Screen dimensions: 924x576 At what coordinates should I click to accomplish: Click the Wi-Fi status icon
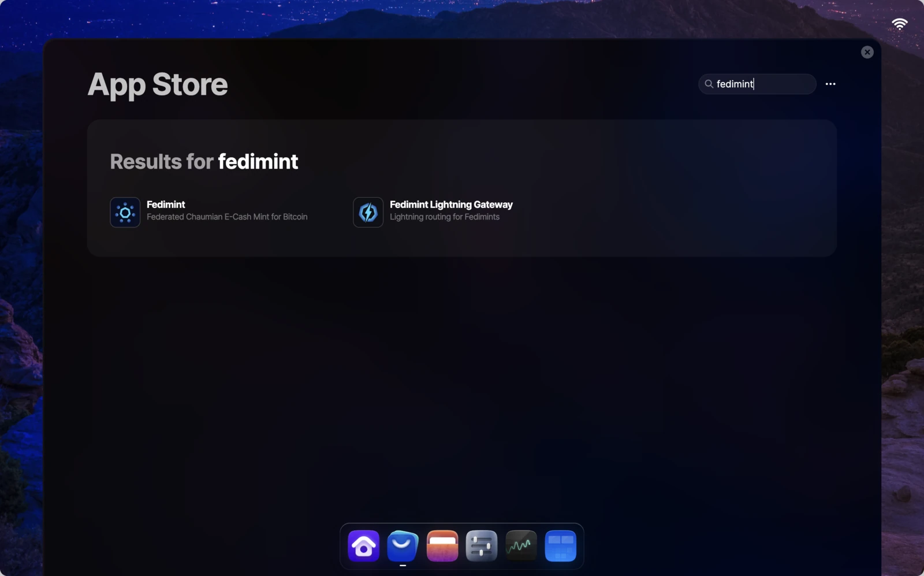(x=900, y=24)
